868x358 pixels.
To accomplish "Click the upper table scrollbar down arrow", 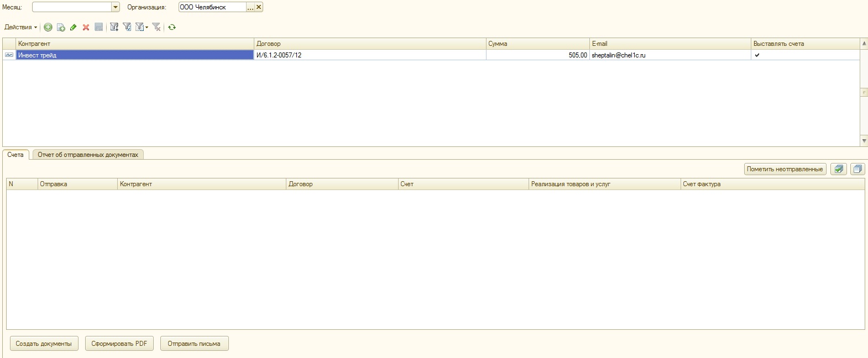I will (864, 141).
